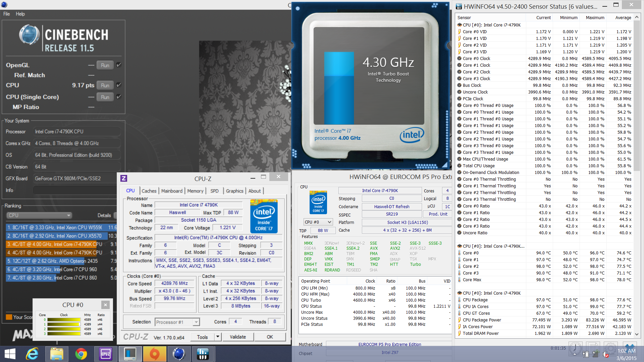
Task: Toggle the OpenGL test checkbox in Cinebench
Action: (119, 65)
